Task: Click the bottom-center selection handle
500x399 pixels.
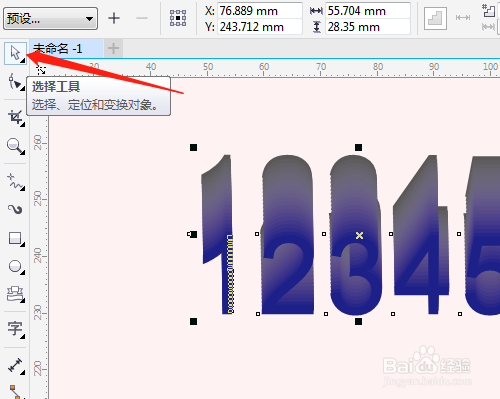Action: pyautogui.click(x=358, y=321)
